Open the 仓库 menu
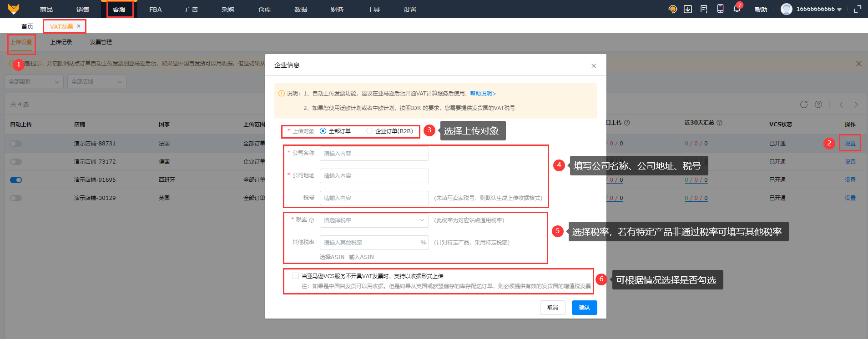The image size is (868, 339). [x=265, y=10]
